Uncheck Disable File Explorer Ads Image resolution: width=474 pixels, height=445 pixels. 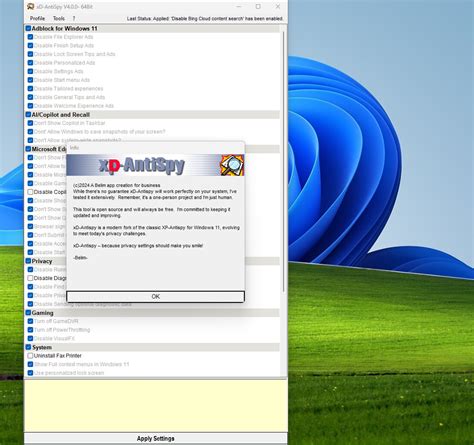point(30,37)
